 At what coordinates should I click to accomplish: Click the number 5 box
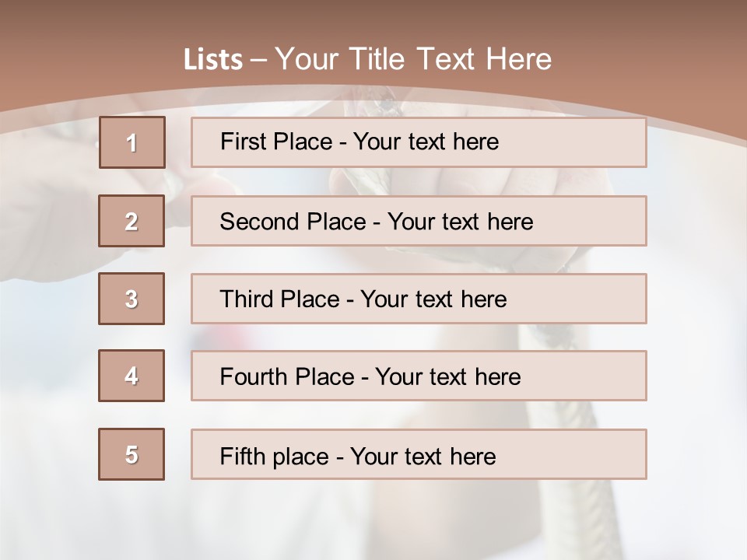tap(132, 454)
